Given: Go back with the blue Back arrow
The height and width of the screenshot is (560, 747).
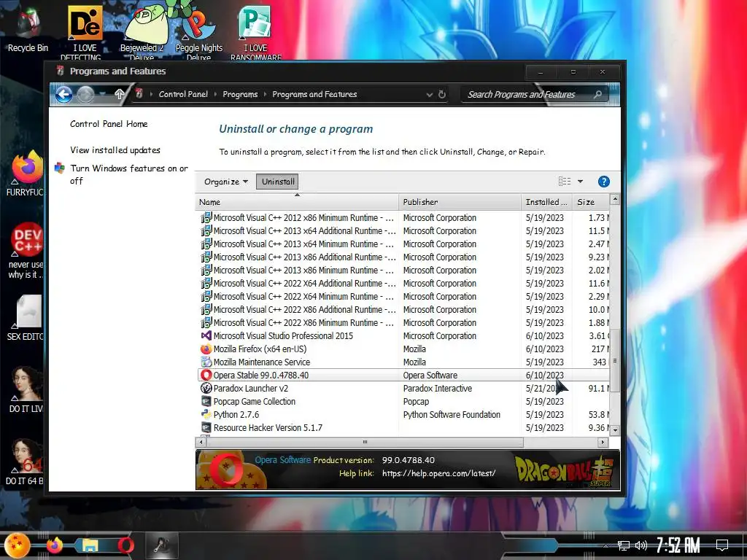Looking at the screenshot, I should click(x=64, y=94).
